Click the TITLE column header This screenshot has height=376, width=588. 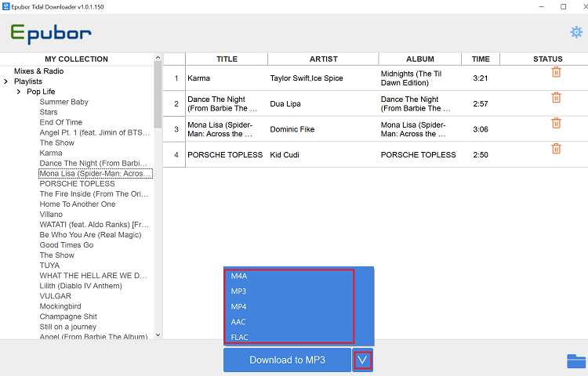(227, 60)
